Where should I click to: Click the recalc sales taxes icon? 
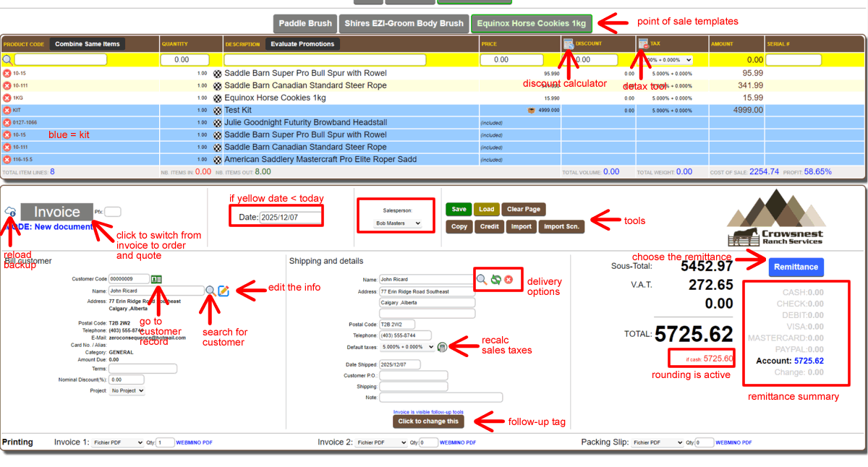(x=443, y=347)
